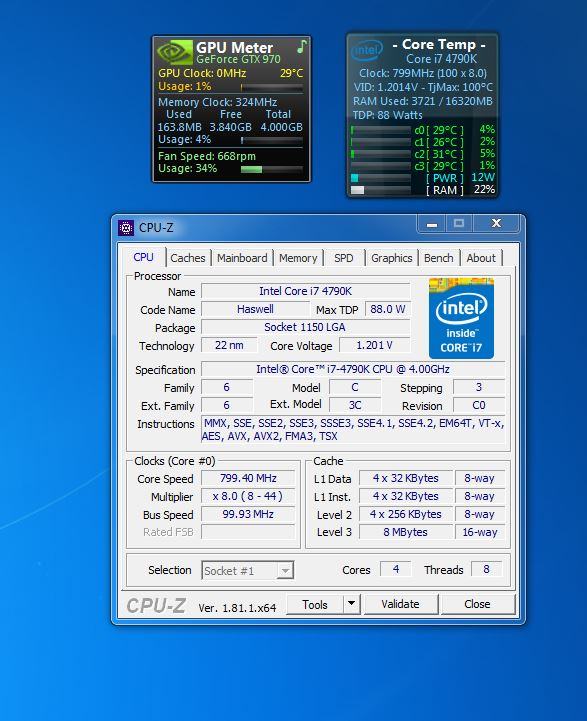
Task: Click the L1 Data 4 x 32 KBytes value
Action: (405, 478)
